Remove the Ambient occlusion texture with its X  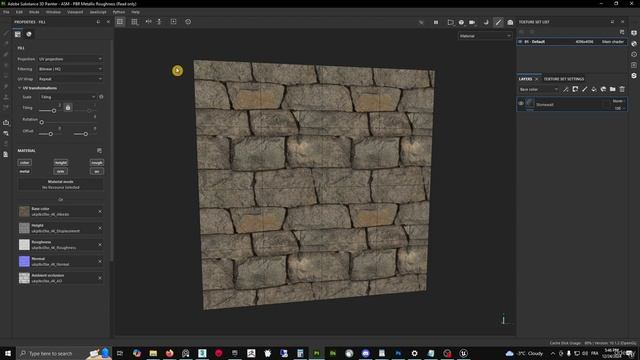(x=100, y=278)
